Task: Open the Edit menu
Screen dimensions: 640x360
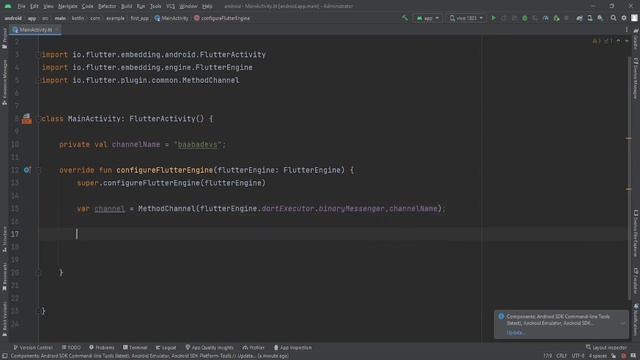Action: click(x=34, y=6)
